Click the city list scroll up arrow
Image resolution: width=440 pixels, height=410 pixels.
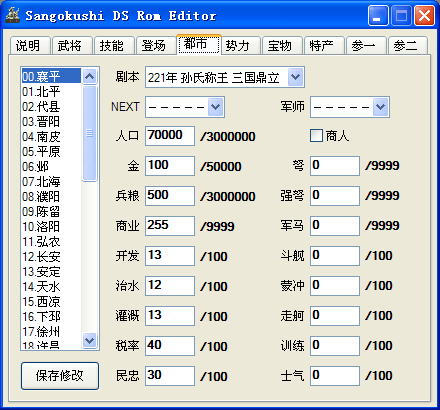tap(89, 77)
